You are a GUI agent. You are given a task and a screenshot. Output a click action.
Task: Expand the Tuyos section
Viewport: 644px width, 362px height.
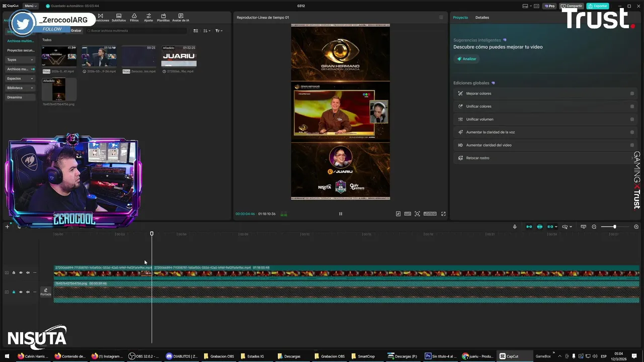point(20,60)
